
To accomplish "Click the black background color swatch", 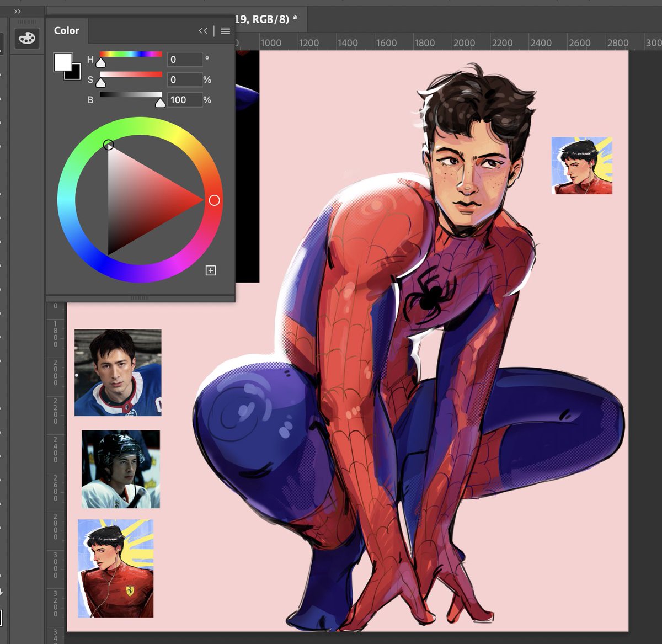I will [x=75, y=73].
